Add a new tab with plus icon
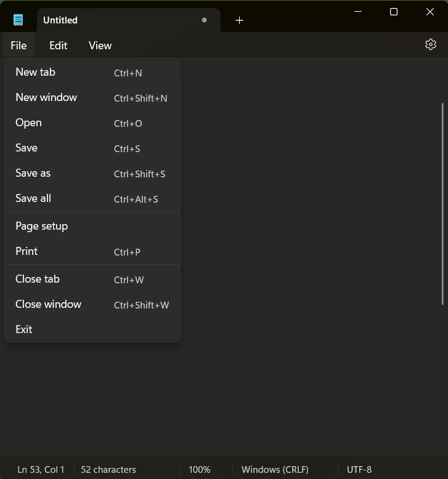The image size is (448, 479). tap(239, 20)
